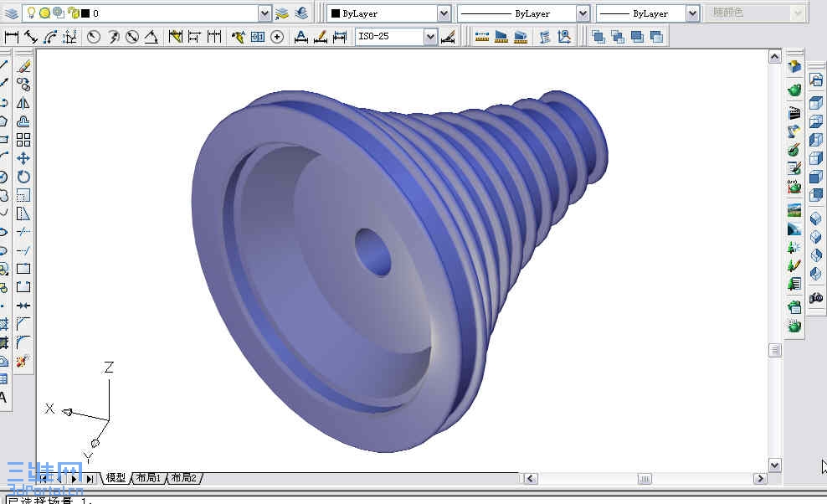The image size is (827, 504).
Task: Click the vertical scrollbar down arrow
Action: click(774, 465)
